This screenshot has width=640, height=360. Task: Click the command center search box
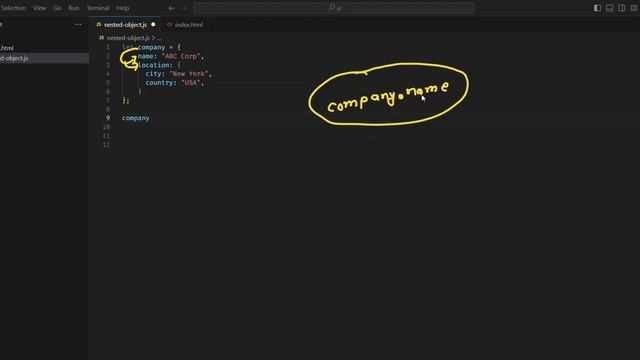coord(334,8)
